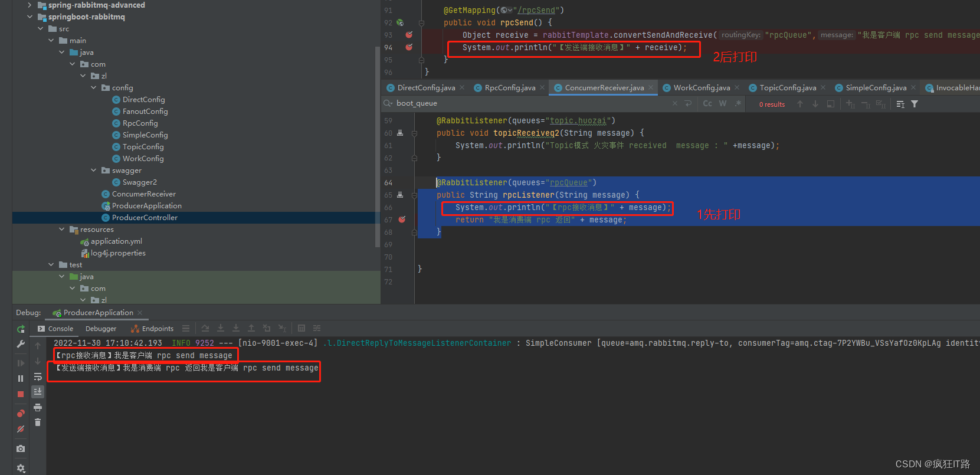Toggle Match Case (Cc) search option
Screen dimensions: 980x475
click(x=707, y=104)
